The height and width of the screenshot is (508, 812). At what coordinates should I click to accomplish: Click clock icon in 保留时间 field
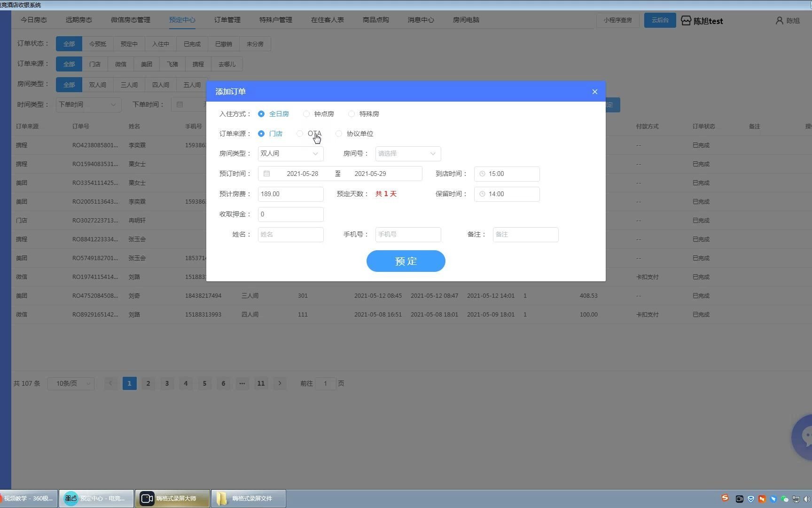pyautogui.click(x=482, y=194)
